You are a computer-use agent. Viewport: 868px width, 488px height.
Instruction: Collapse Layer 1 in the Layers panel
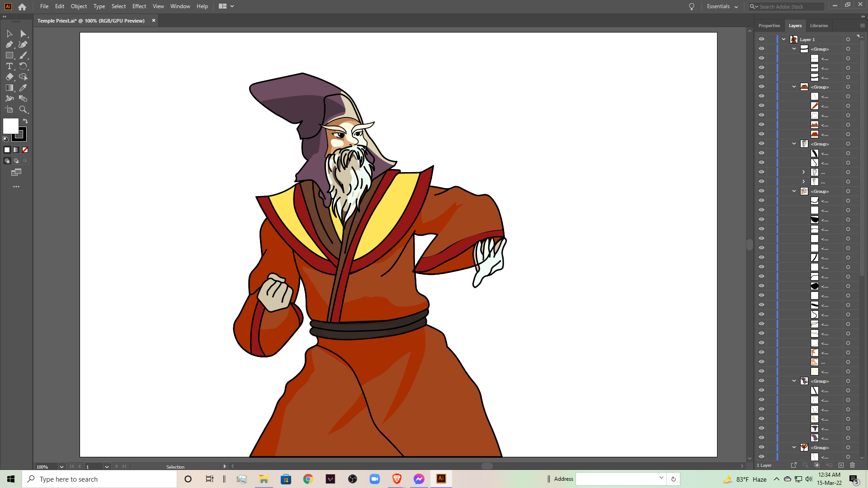click(783, 39)
